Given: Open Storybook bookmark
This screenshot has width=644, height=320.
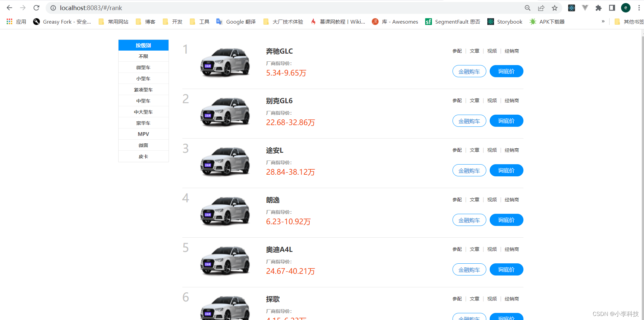Looking at the screenshot, I should (x=505, y=22).
